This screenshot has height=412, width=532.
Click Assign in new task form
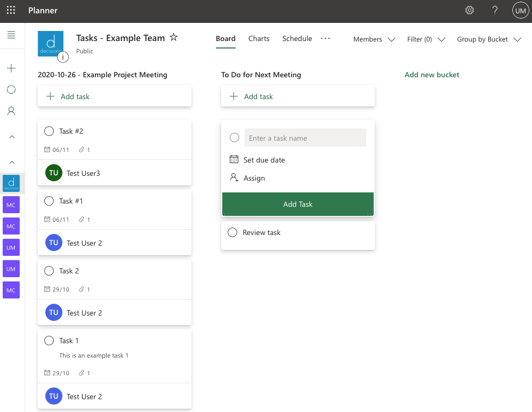coord(254,178)
